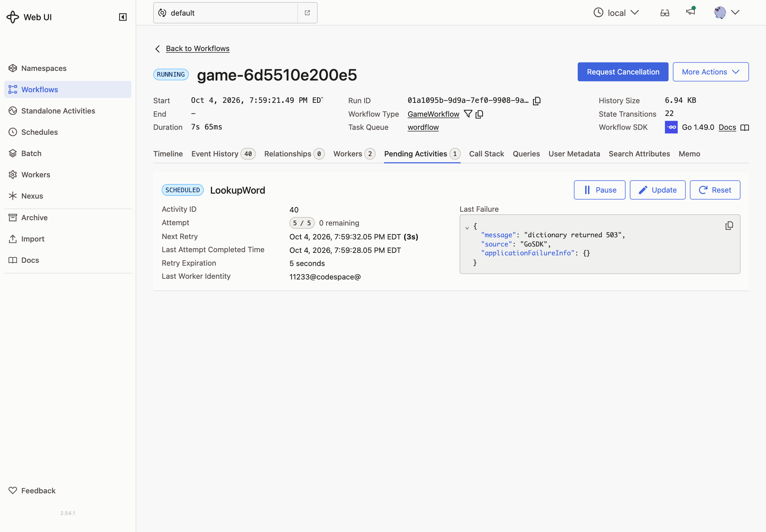Switch to the Timeline tab
This screenshot has height=532, width=766.
tap(168, 154)
